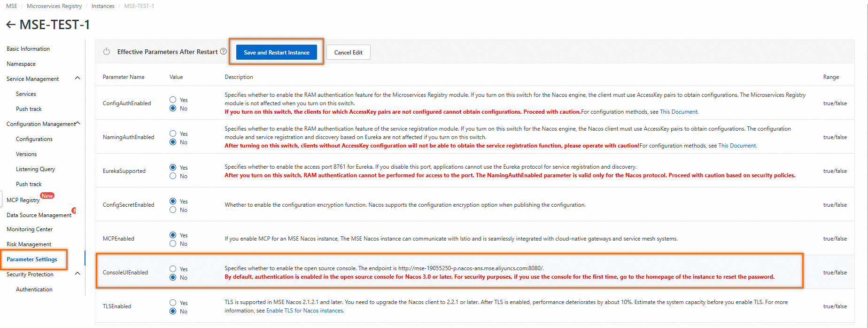The image size is (868, 328).
Task: Open Services under Service Management
Action: pyautogui.click(x=26, y=94)
